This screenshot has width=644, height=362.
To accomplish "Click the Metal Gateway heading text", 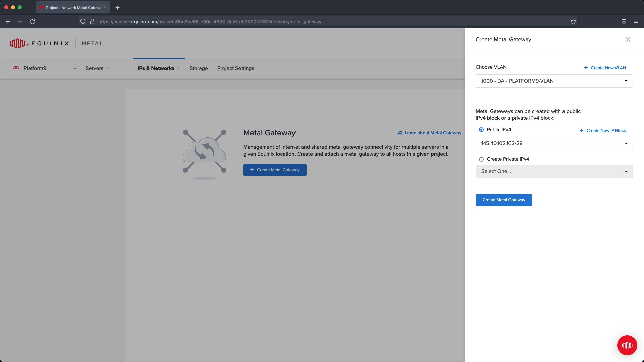I will pyautogui.click(x=269, y=133).
